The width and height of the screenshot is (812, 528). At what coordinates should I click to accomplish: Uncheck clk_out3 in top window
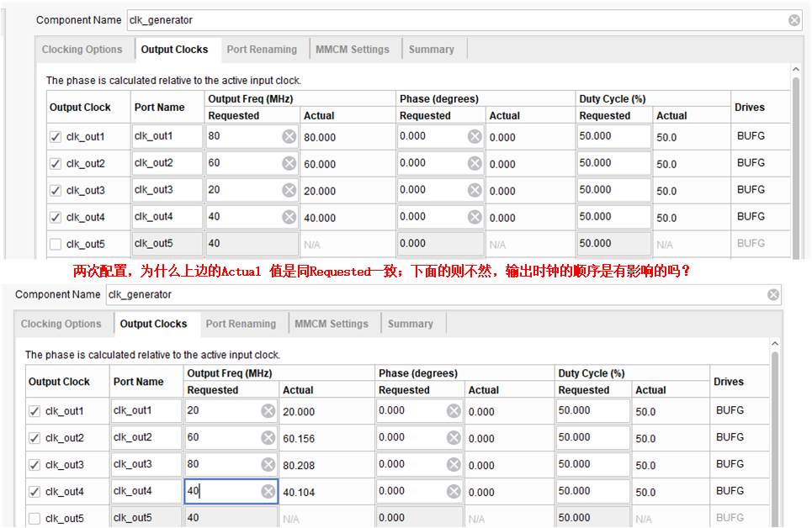coord(56,191)
